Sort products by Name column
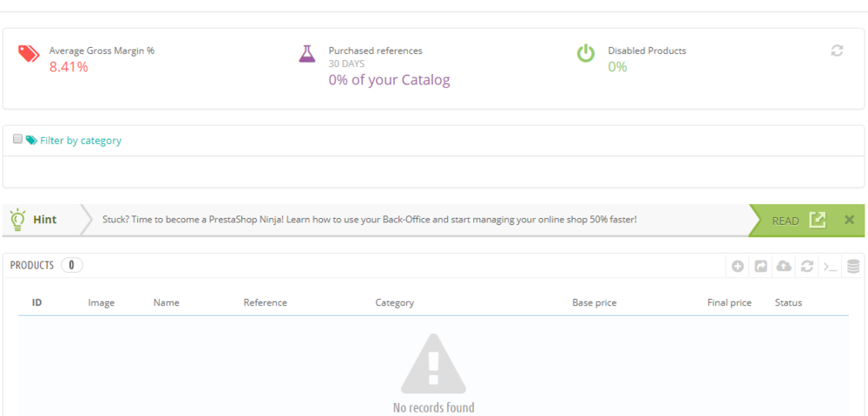The height and width of the screenshot is (416, 868). click(x=166, y=302)
